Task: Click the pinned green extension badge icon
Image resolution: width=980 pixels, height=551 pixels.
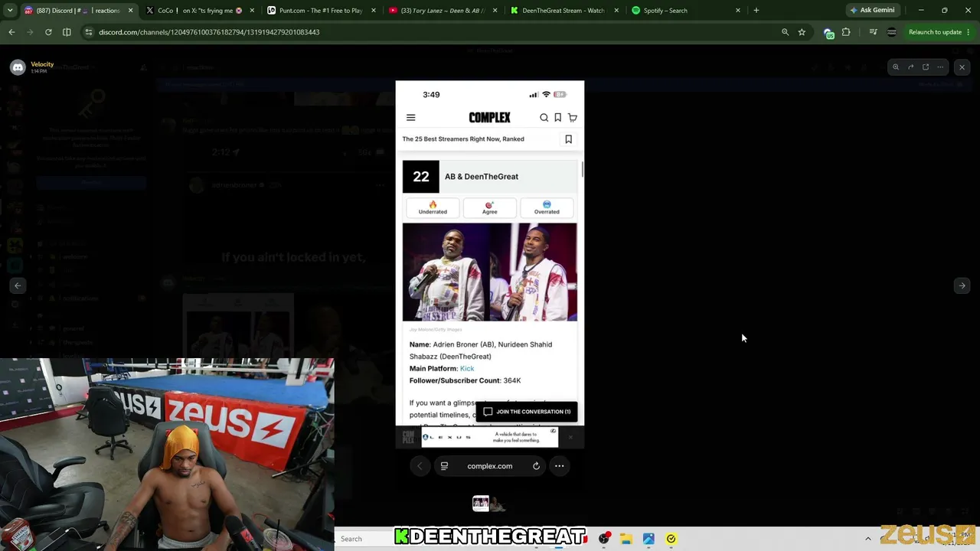Action: [x=828, y=32]
